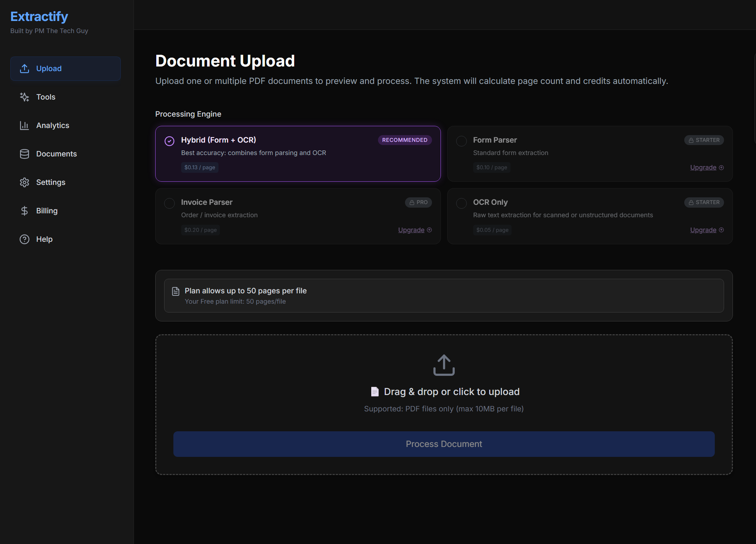Screen dimensions: 756x544
Task: Select the Form Parser engine radio
Action: click(461, 141)
